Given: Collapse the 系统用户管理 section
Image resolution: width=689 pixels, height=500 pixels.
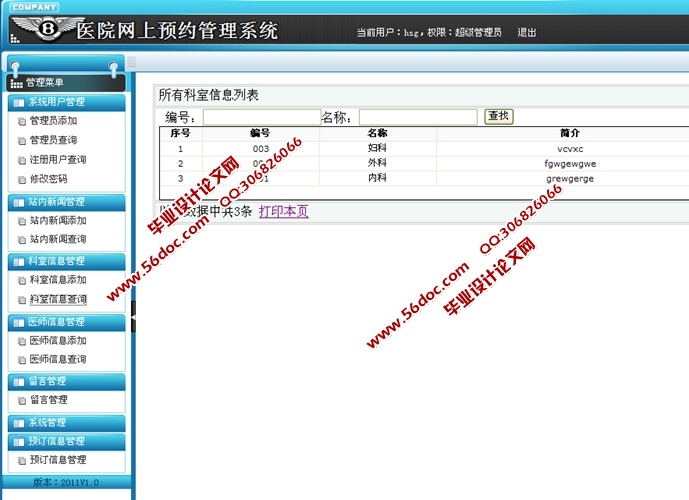Looking at the screenshot, I should click(66, 102).
